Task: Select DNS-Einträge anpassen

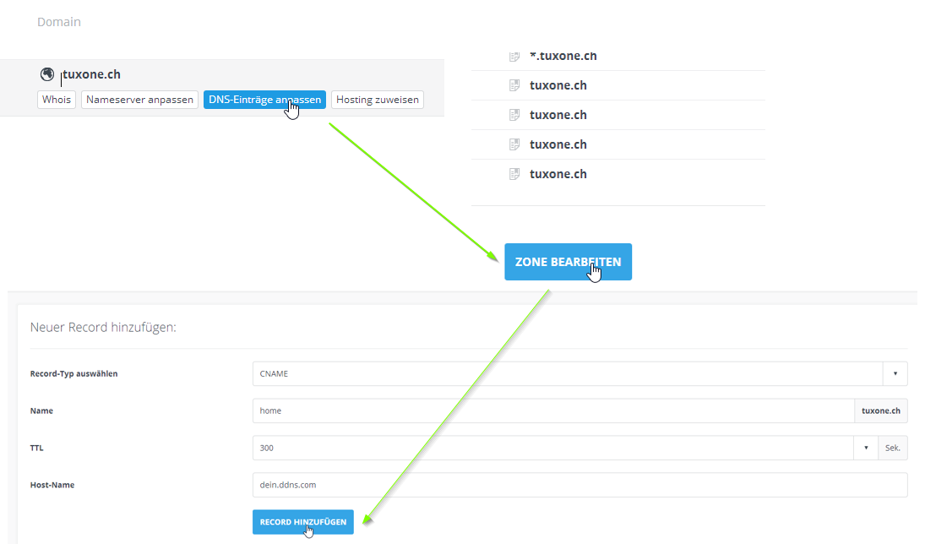Action: [264, 100]
